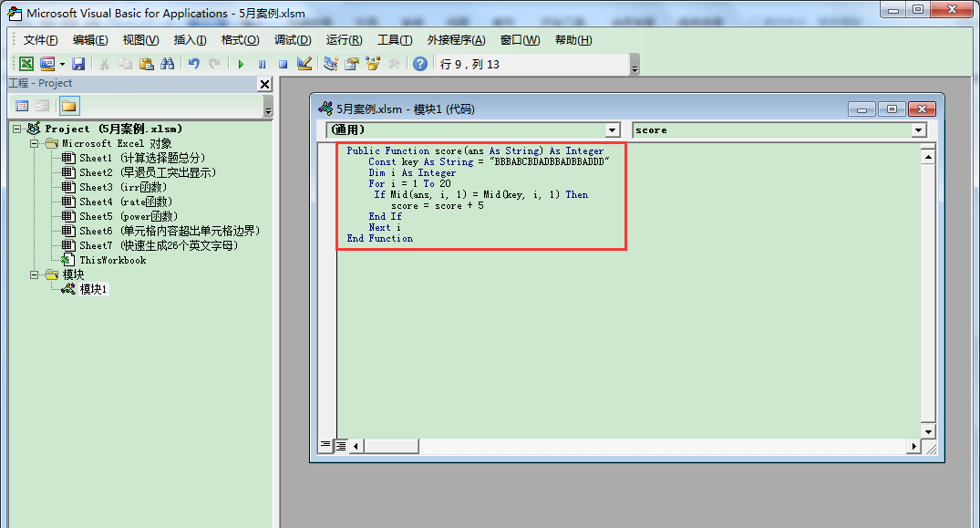
Task: Minimize the 模块1 code window
Action: tap(861, 109)
